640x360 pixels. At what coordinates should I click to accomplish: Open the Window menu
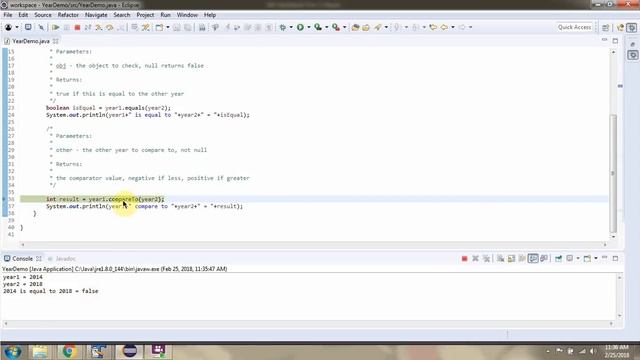coord(187,15)
